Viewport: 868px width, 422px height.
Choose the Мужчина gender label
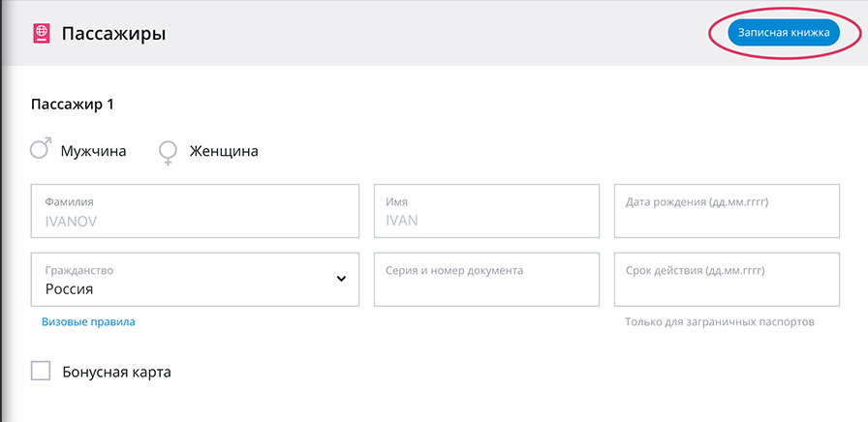(x=94, y=151)
